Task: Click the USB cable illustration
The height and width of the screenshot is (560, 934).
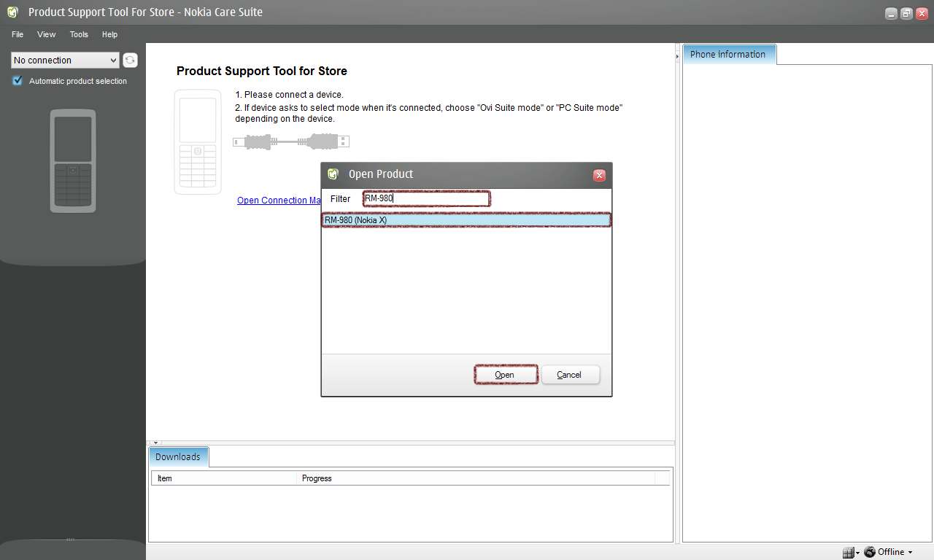Action: (x=290, y=141)
